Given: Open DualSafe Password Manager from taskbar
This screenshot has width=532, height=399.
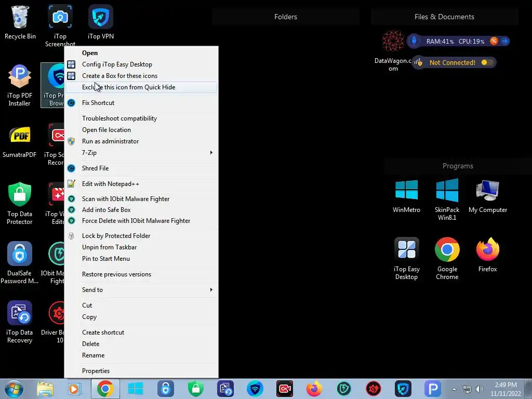Looking at the screenshot, I should click(165, 389).
